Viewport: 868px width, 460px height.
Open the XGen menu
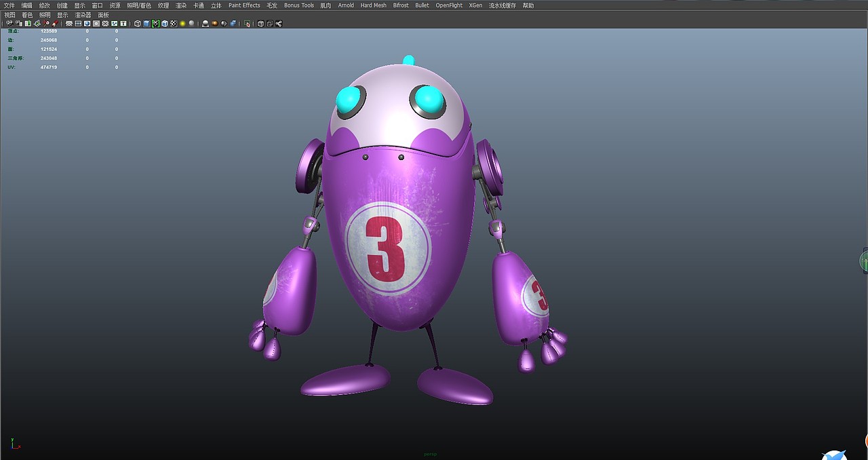[475, 5]
